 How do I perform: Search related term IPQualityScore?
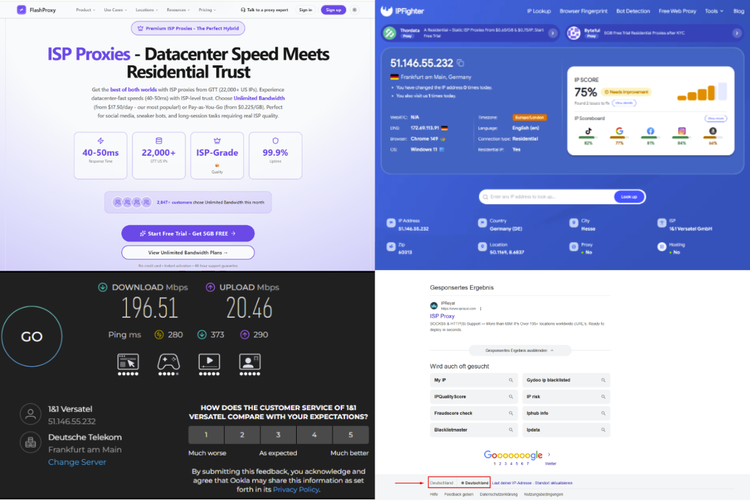[x=474, y=397]
